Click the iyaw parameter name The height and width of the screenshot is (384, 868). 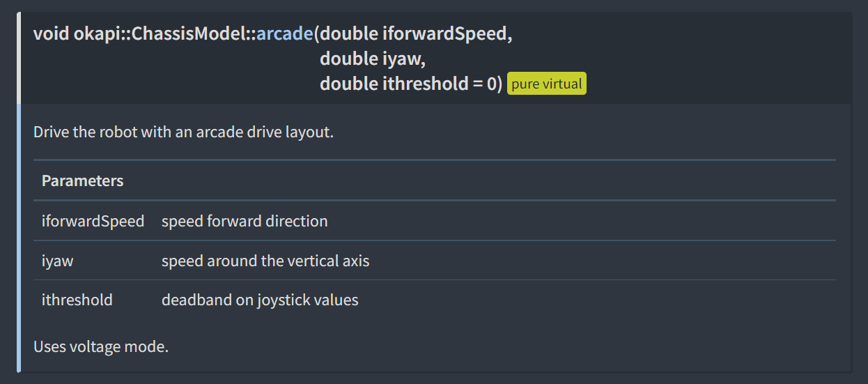tap(58, 261)
